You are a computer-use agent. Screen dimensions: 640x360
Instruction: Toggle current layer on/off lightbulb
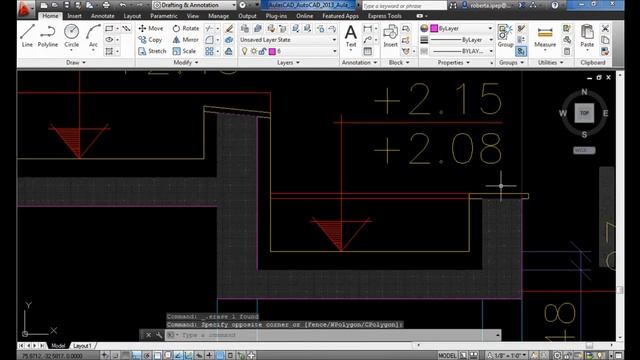click(x=244, y=51)
